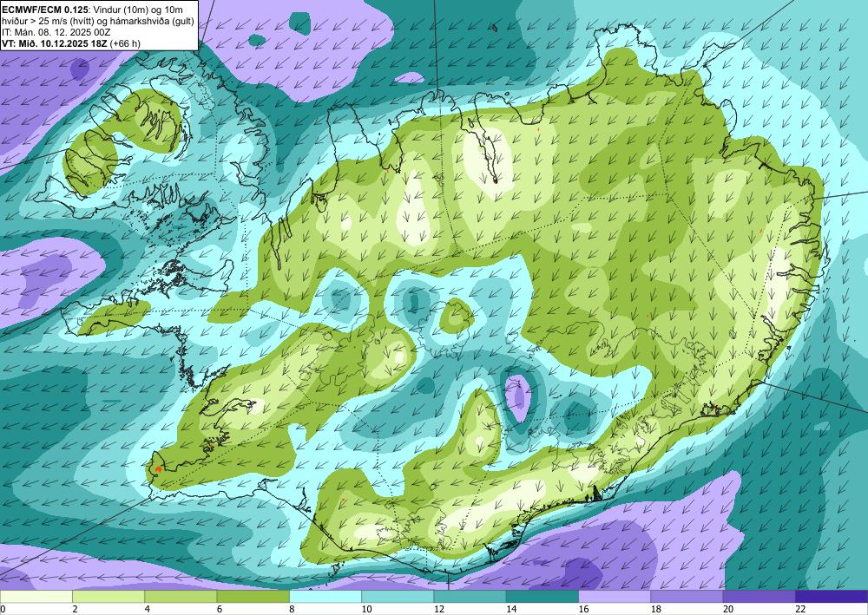
Task: Click the legend label "0"
Action: pyautogui.click(x=3, y=609)
